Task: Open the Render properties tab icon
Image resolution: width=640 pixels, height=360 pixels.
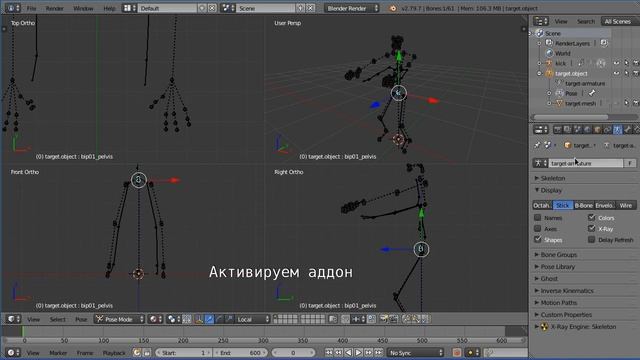Action: 557,130
